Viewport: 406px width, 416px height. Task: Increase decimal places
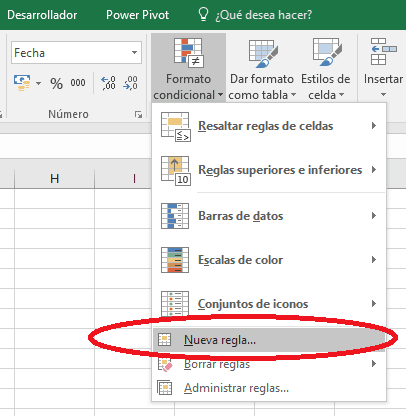point(108,83)
